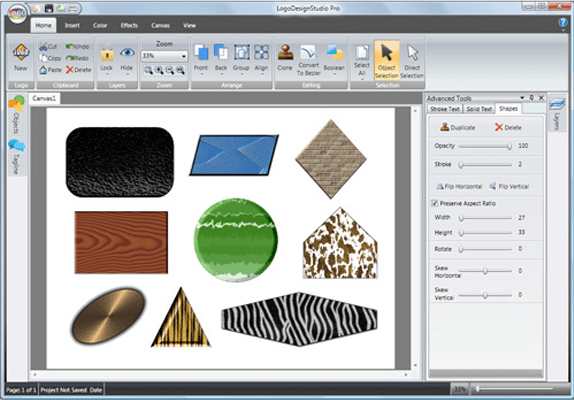The image size is (574, 400).
Task: Activate the Direct Selection tool
Action: click(x=412, y=60)
